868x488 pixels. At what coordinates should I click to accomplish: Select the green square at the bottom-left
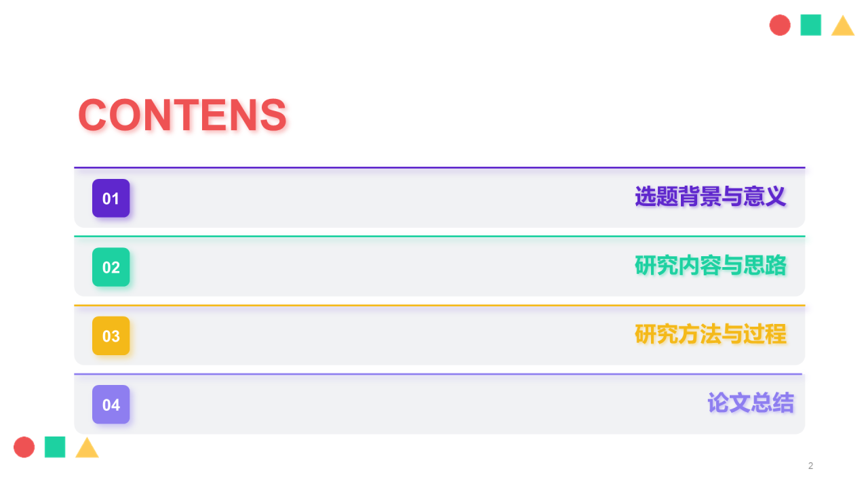(x=55, y=447)
